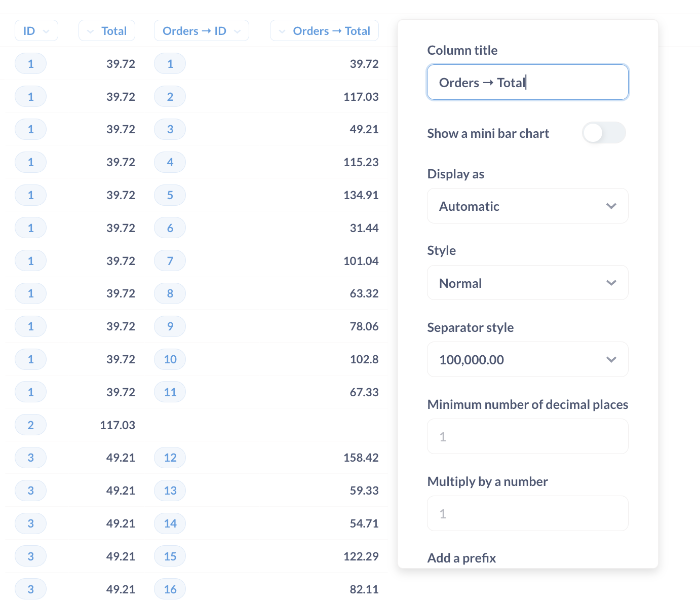Select the Orders → ID pill showing 10
This screenshot has height=601, width=700.
pos(170,359)
